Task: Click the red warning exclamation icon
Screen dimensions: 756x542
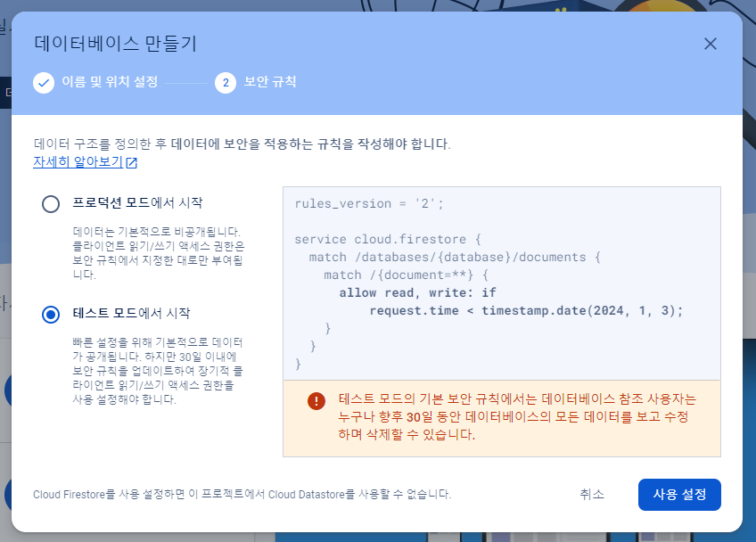Action: pyautogui.click(x=316, y=400)
